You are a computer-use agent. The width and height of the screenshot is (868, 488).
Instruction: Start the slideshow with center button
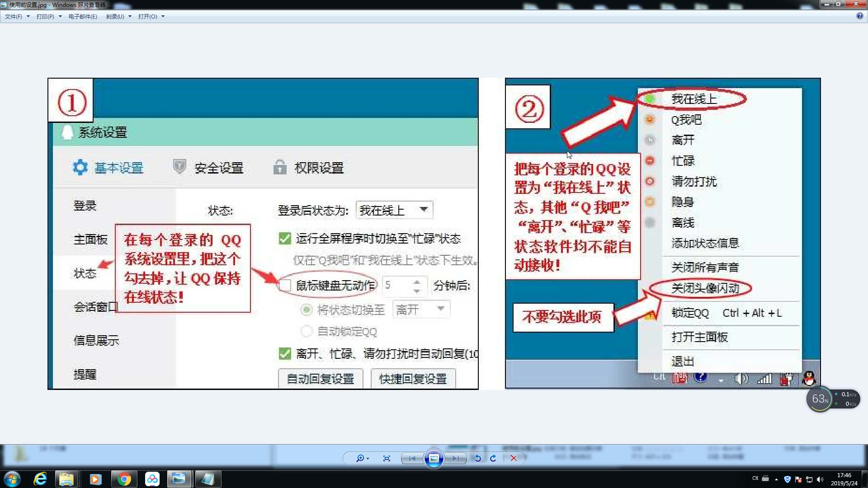point(434,458)
